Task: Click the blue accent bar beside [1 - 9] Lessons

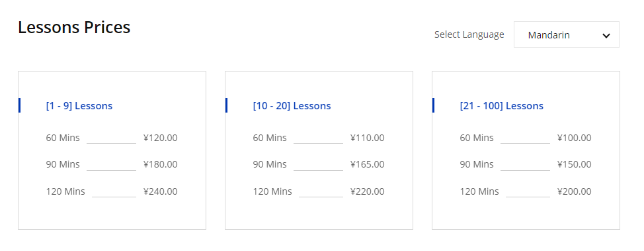Action: point(19,105)
